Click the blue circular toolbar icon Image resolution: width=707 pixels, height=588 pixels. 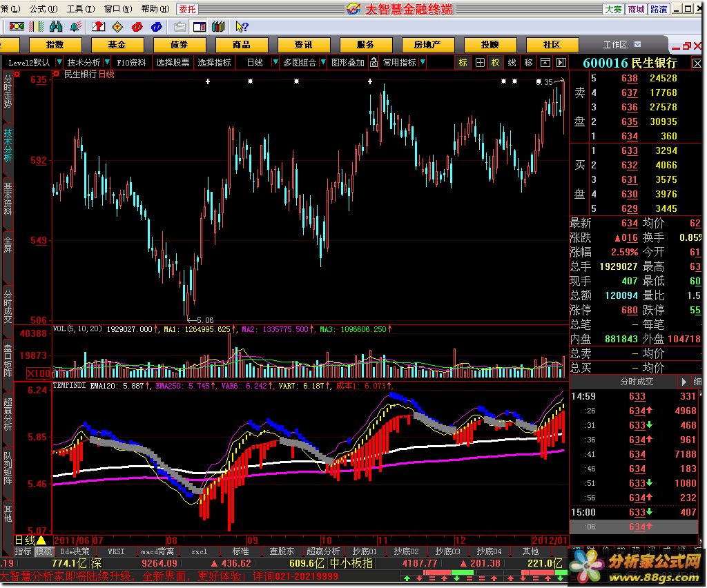pyautogui.click(x=157, y=27)
